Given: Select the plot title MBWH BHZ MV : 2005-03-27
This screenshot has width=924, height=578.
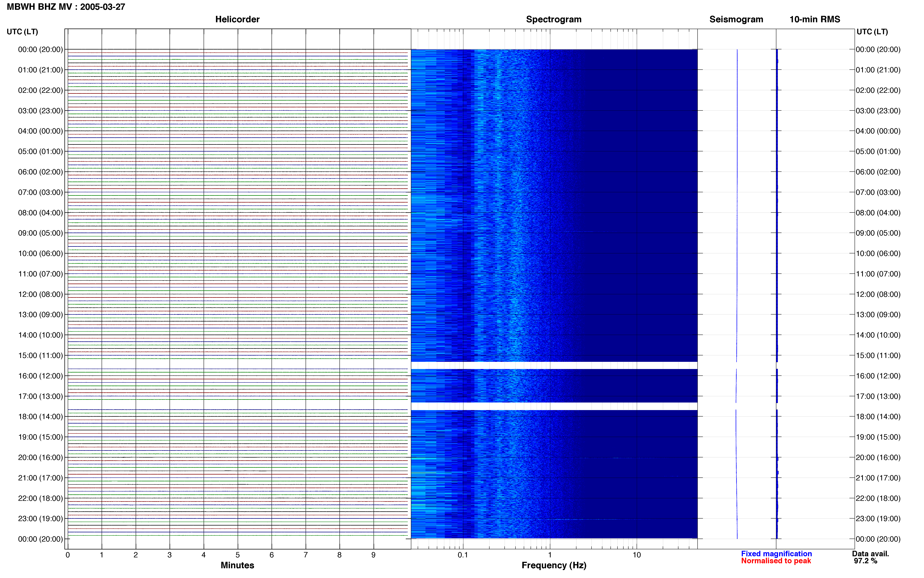Looking at the screenshot, I should pos(66,7).
